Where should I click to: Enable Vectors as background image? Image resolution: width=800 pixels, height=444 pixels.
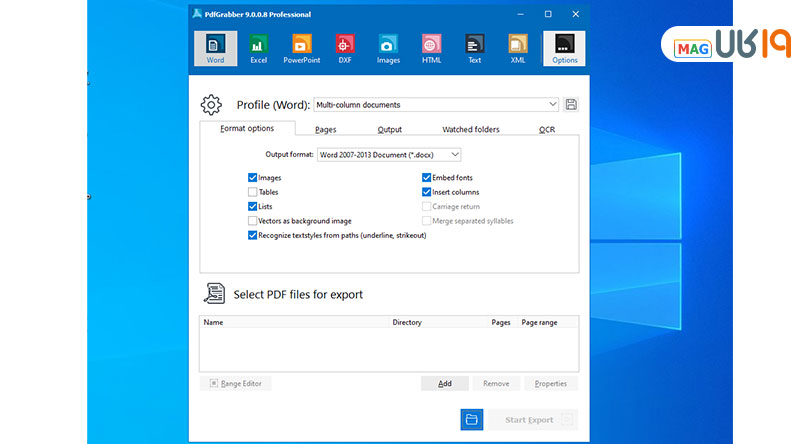click(252, 221)
